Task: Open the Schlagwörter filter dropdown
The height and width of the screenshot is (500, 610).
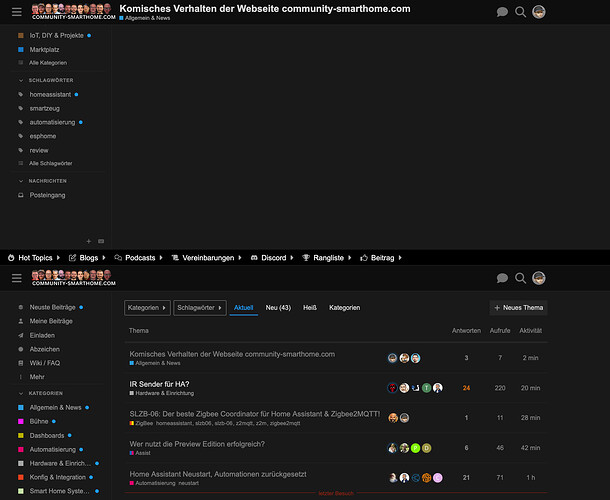Action: coord(200,308)
